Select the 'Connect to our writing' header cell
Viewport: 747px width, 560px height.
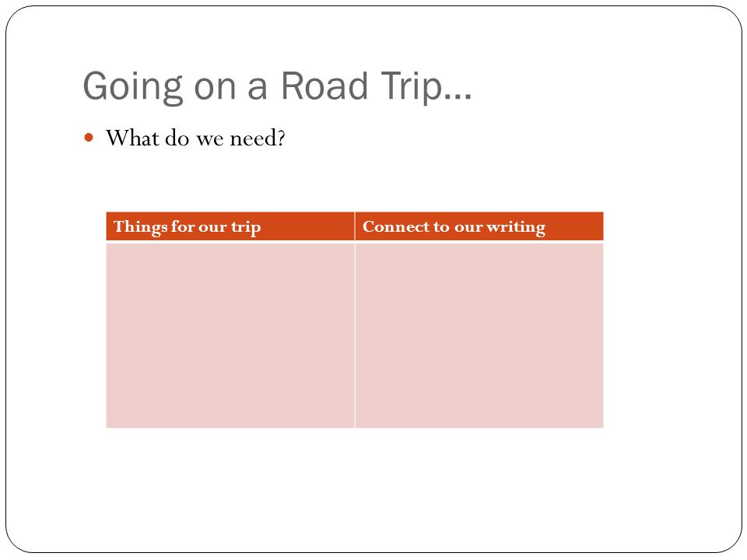[479, 226]
